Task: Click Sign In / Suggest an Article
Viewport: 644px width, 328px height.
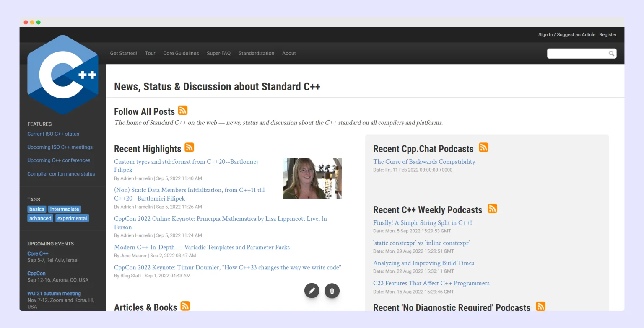Action: pos(567,35)
